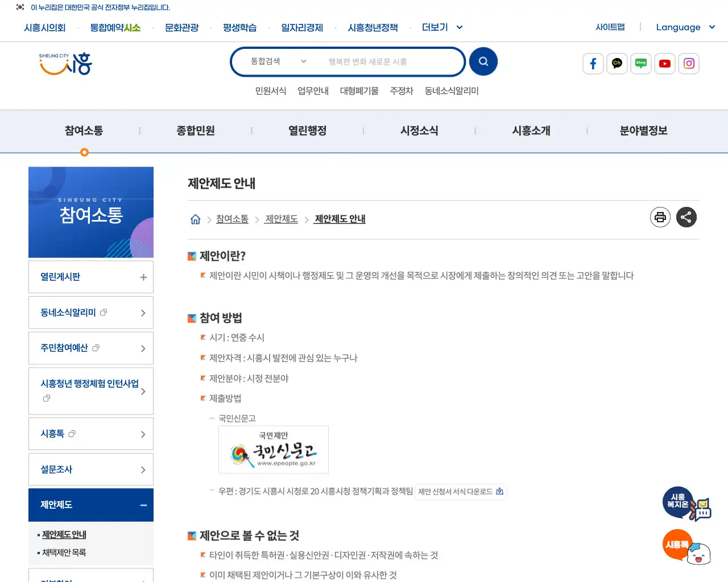Open 시흥시의회 top link
Viewport: 728px width, 582px height.
tap(45, 27)
